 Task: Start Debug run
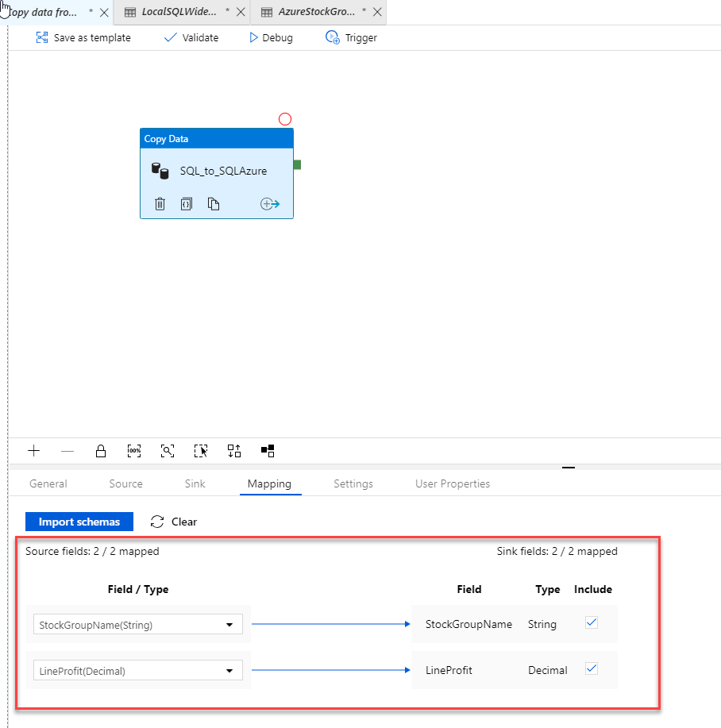point(271,37)
